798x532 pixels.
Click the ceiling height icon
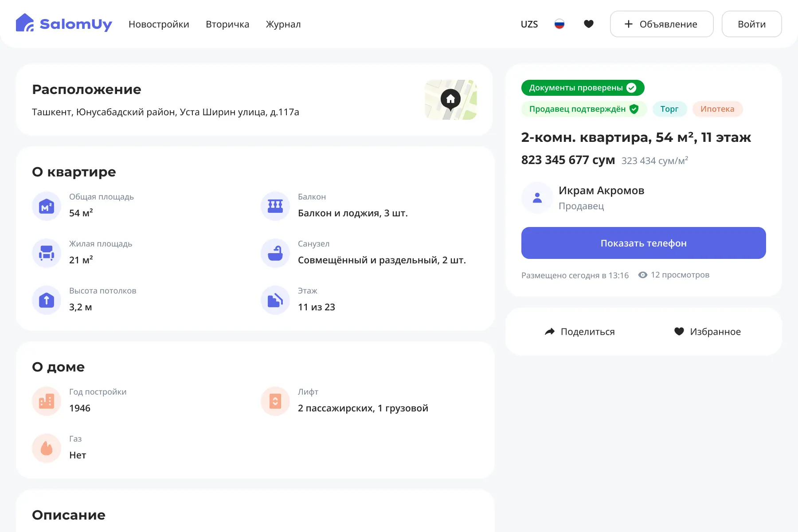pyautogui.click(x=47, y=300)
